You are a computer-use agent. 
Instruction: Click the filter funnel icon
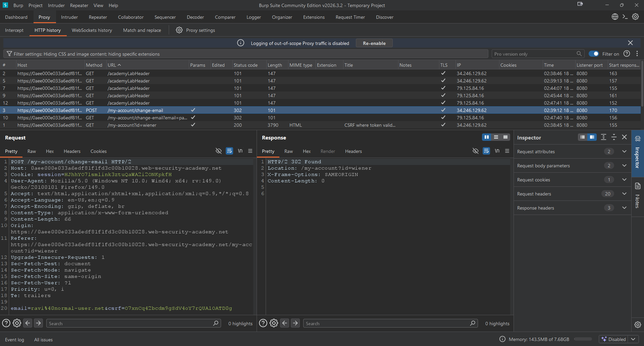click(9, 54)
